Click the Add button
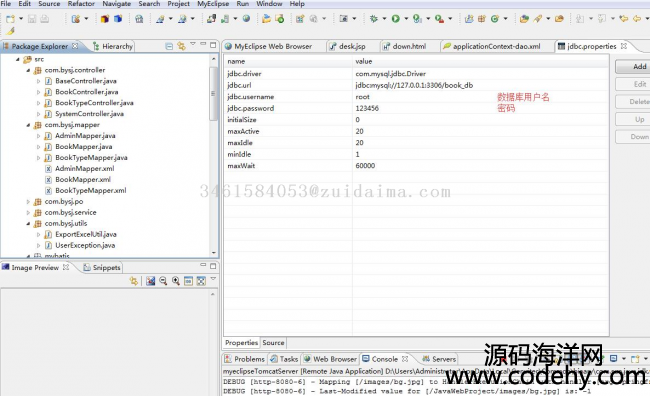Viewport: 650px width, 396px height. pos(634,66)
